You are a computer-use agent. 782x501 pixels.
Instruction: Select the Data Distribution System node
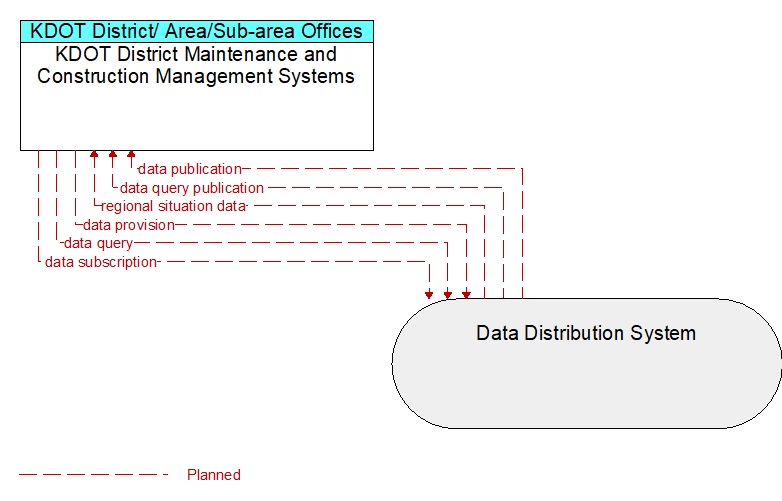[x=586, y=363]
